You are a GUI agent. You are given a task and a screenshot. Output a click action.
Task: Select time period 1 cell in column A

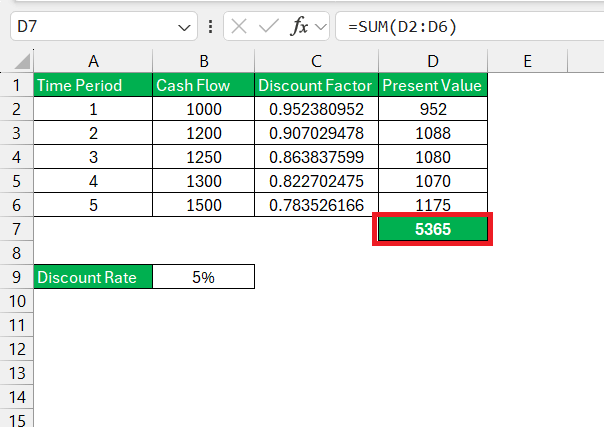coord(93,109)
